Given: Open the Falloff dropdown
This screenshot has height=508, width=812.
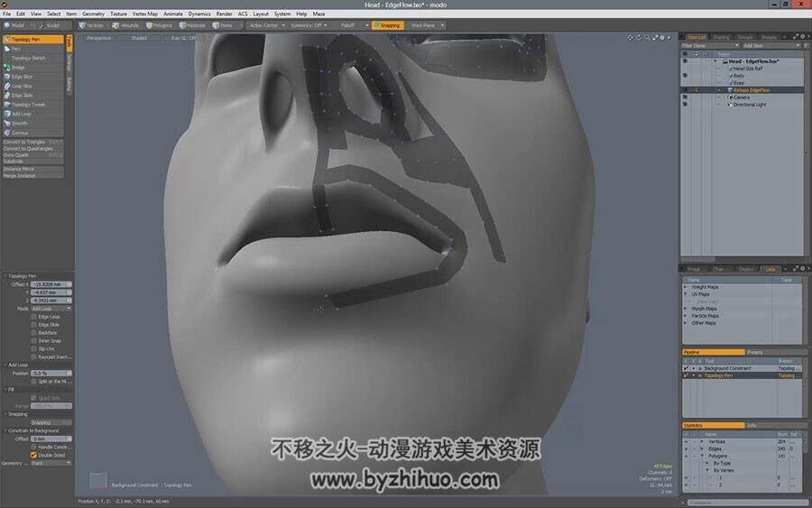Looking at the screenshot, I should click(353, 25).
